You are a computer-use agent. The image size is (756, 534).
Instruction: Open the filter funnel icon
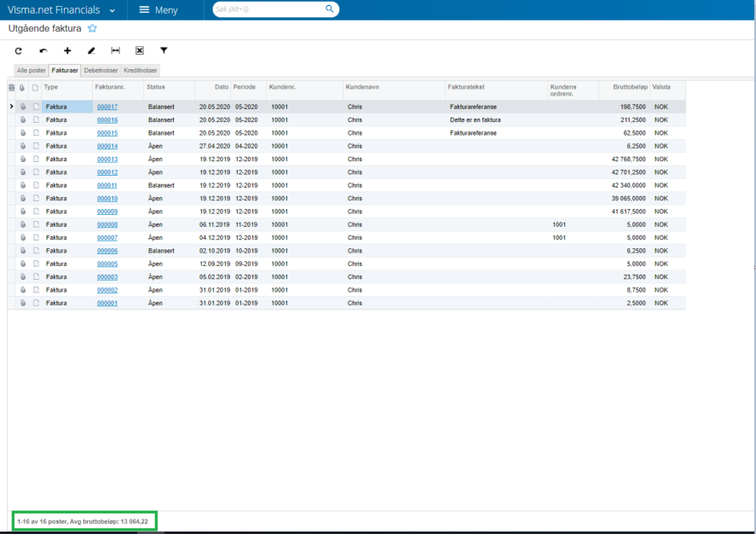(164, 50)
